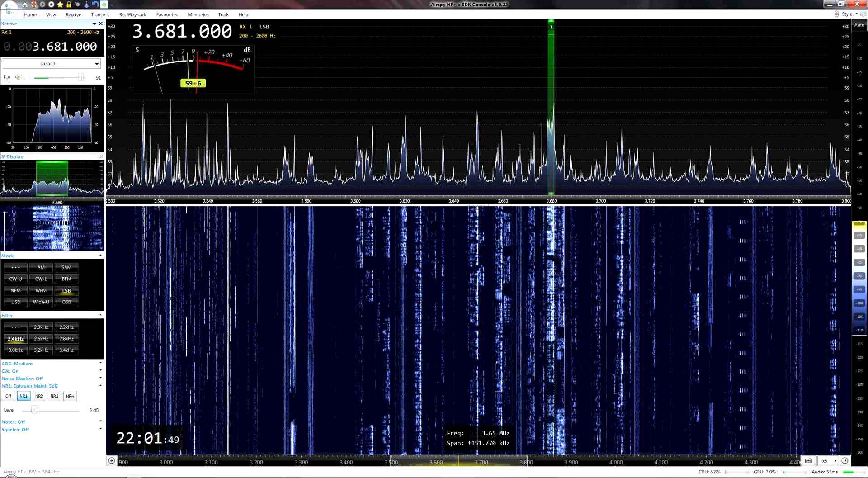Open the x5 zoom dropdown
868x478 pixels.
(x=829, y=461)
